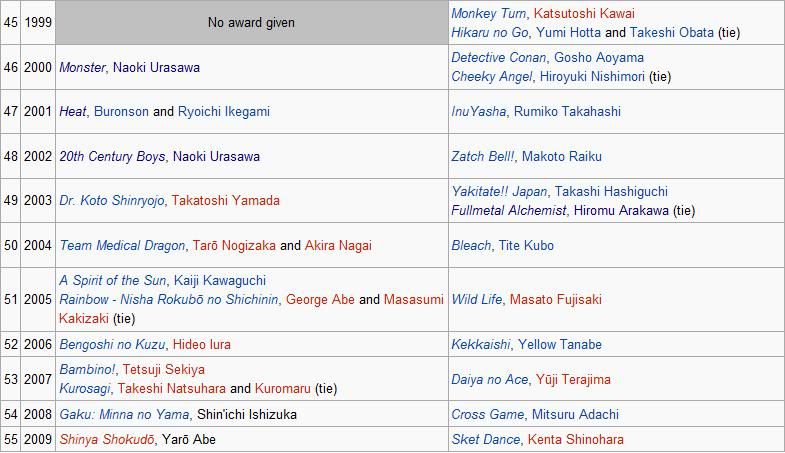The height and width of the screenshot is (453, 785).
Task: Click the Hiromu Arakawa link
Action: (621, 211)
